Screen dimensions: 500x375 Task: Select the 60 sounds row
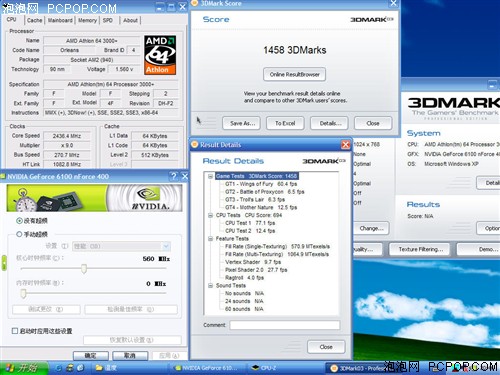[244, 309]
